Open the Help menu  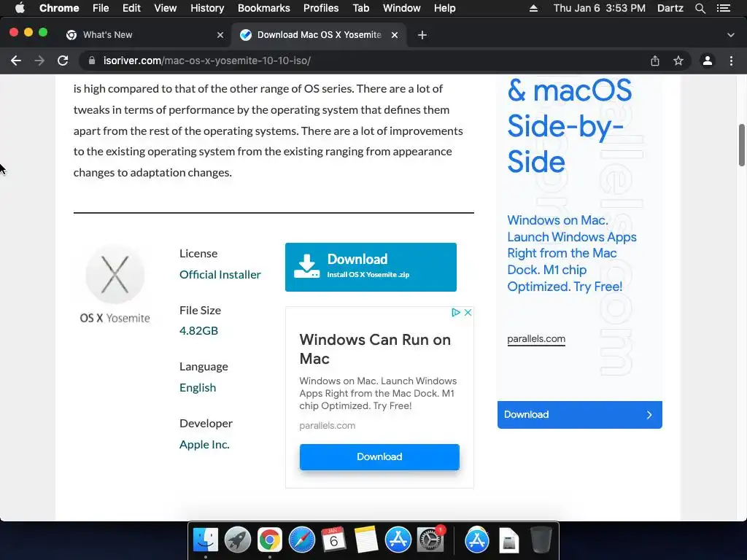pyautogui.click(x=444, y=8)
